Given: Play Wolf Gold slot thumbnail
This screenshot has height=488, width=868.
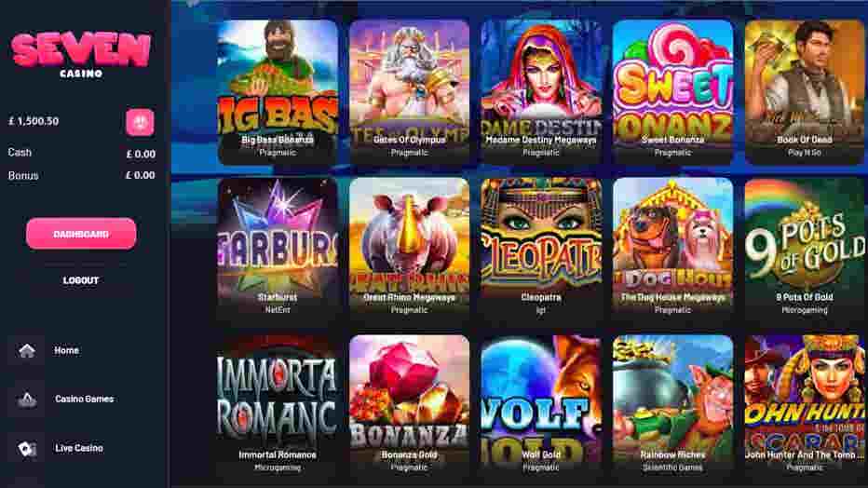Looking at the screenshot, I should (x=541, y=407).
